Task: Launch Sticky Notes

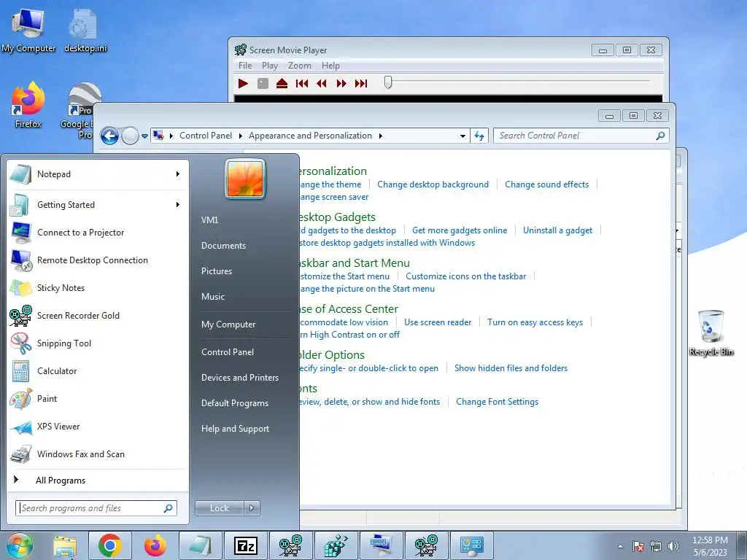Action: [x=96, y=287]
